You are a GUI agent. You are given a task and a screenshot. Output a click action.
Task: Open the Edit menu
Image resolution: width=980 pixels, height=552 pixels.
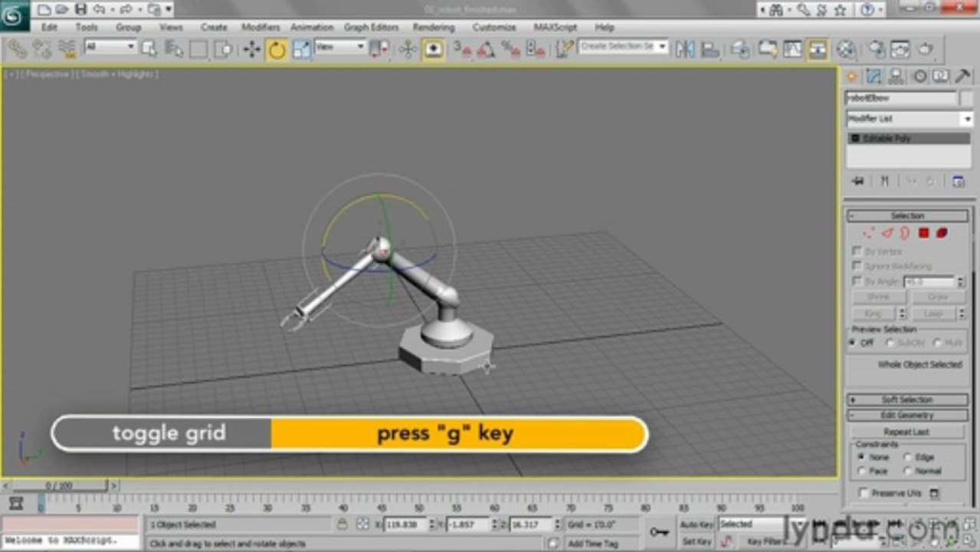click(49, 27)
